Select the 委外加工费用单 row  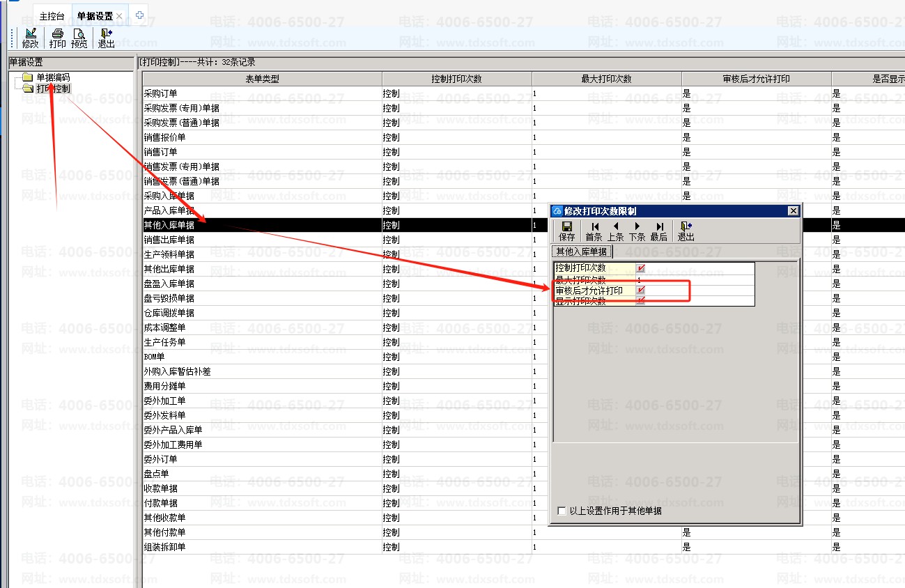click(x=524, y=444)
